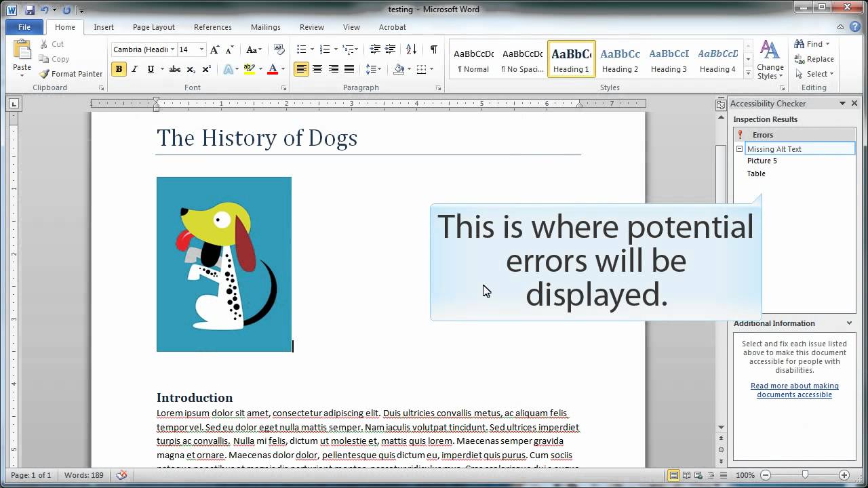Enable align text left
Viewport: 868px width, 488px height.
click(x=301, y=69)
